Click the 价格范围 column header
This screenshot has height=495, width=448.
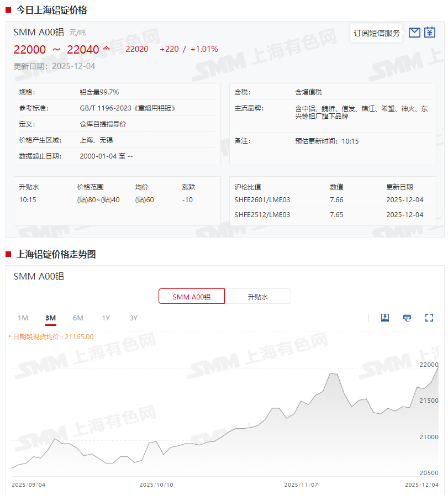coord(90,187)
